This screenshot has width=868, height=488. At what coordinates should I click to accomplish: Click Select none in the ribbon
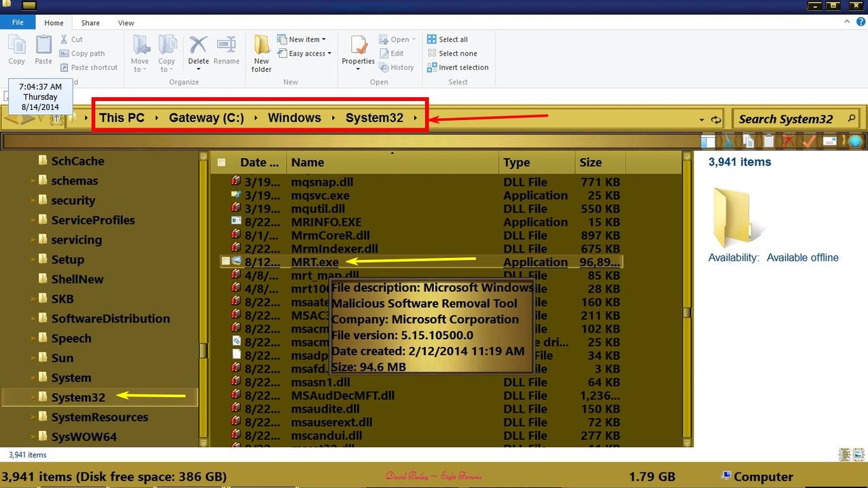(x=452, y=54)
